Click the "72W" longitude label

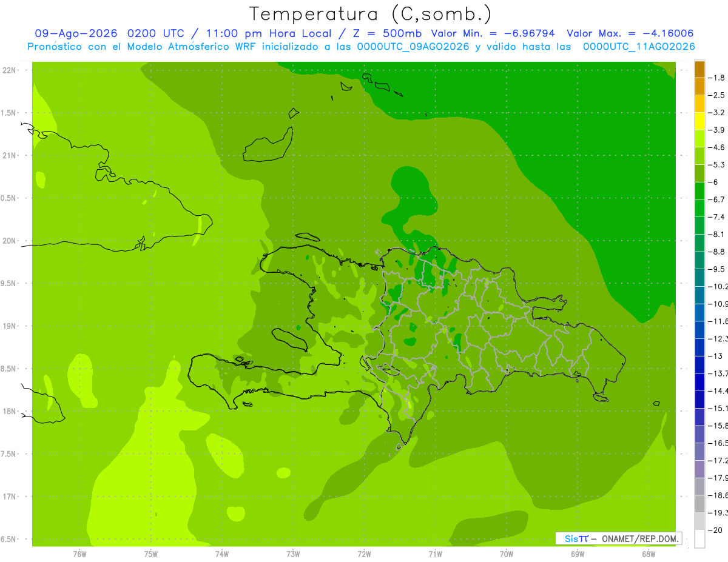pos(364,554)
